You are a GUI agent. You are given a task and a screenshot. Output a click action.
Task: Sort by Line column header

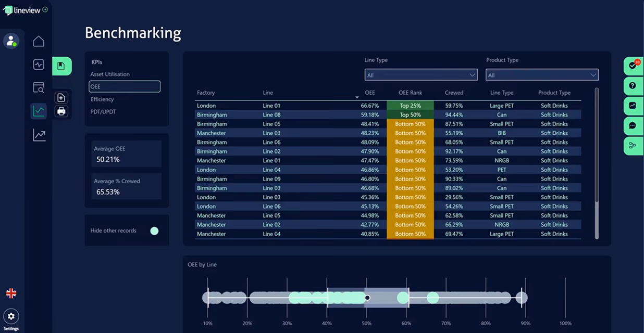(268, 93)
